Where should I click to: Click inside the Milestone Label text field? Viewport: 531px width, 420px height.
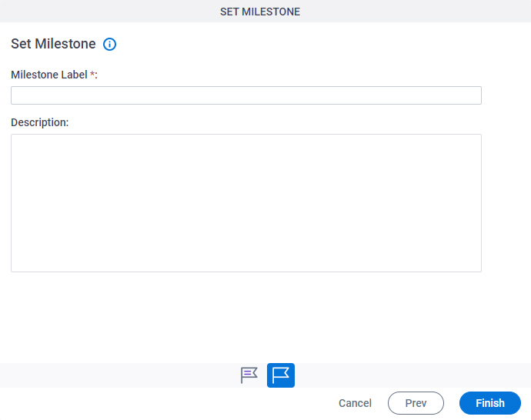(246, 95)
